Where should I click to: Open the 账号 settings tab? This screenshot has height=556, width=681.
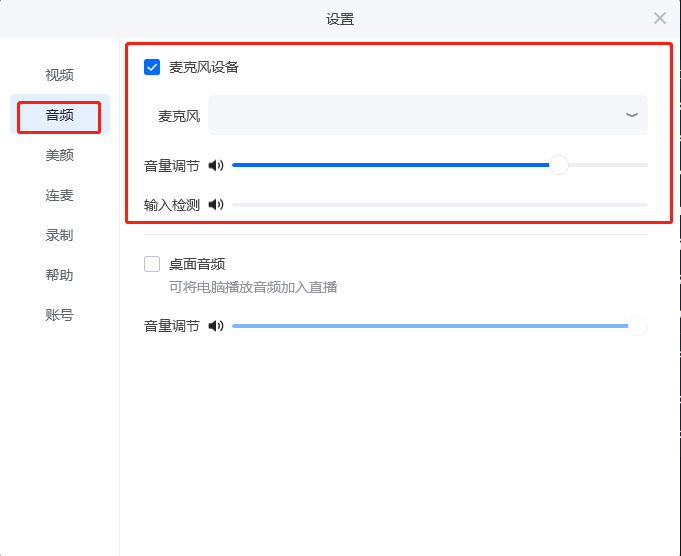tap(60, 315)
